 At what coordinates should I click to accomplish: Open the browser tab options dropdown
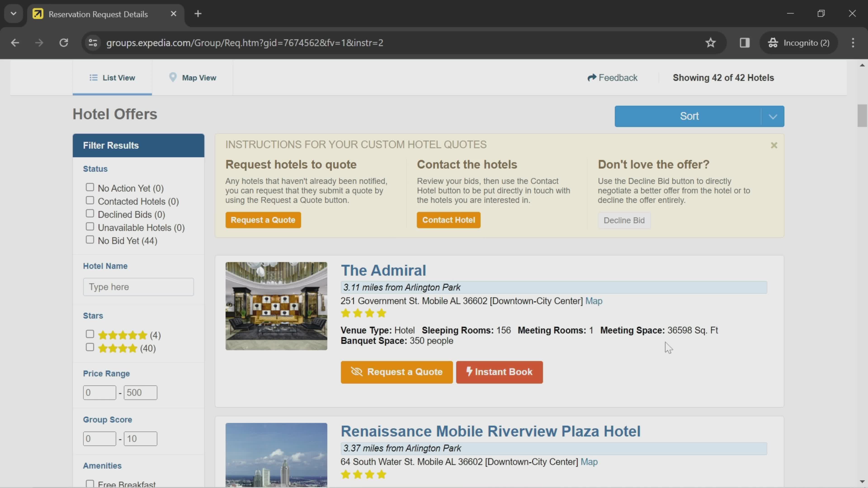[13, 13]
